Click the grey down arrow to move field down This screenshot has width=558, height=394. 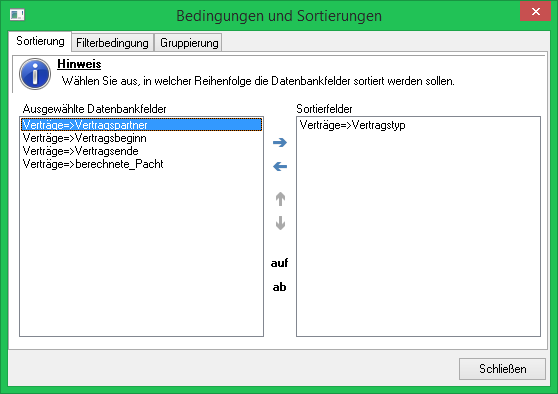pyautogui.click(x=280, y=223)
